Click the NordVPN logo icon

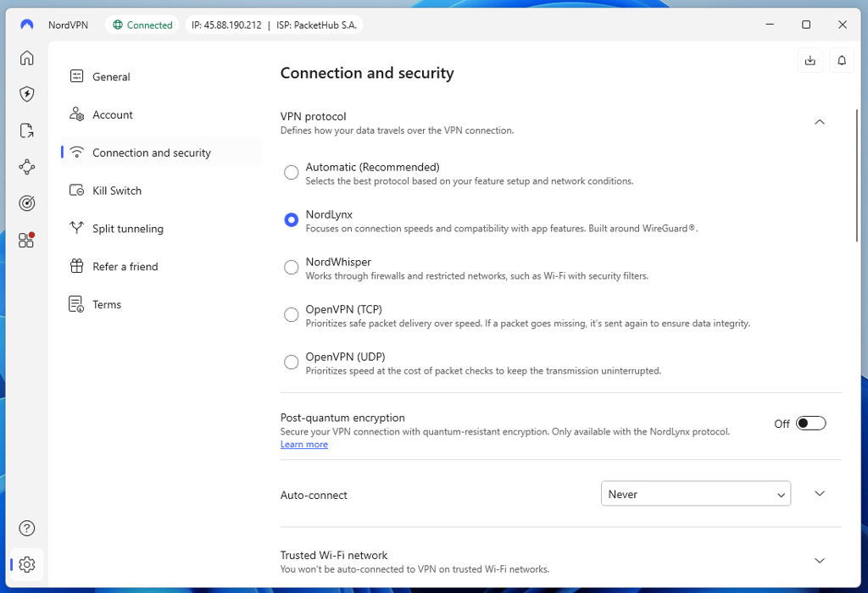26,25
